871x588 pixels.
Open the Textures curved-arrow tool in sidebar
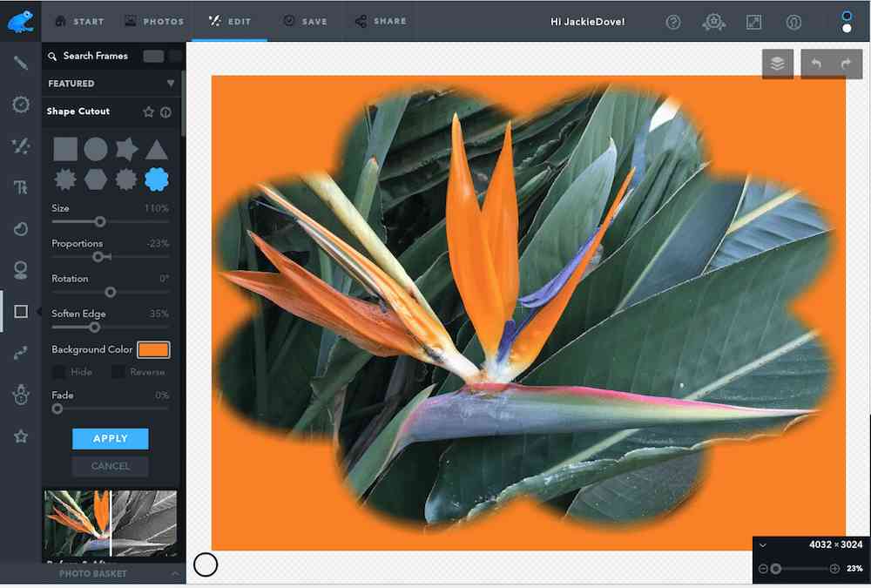[21, 353]
